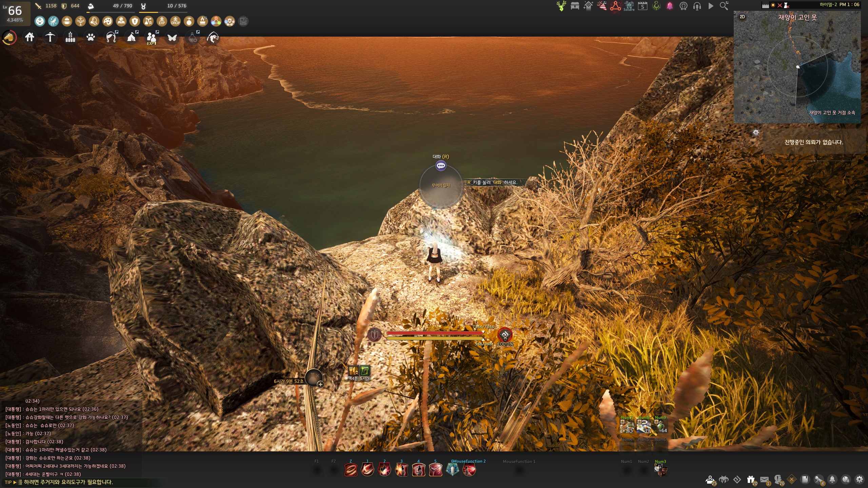
Task: Click the head exclamation icon badged 26
Action: tap(778, 480)
